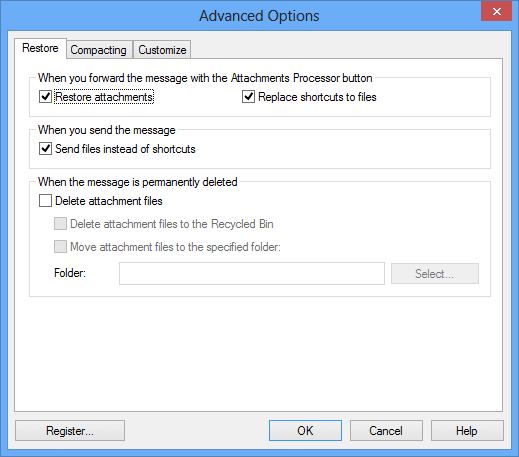Disable Send files instead of shortcuts
The height and width of the screenshot is (457, 519).
pyautogui.click(x=45, y=149)
